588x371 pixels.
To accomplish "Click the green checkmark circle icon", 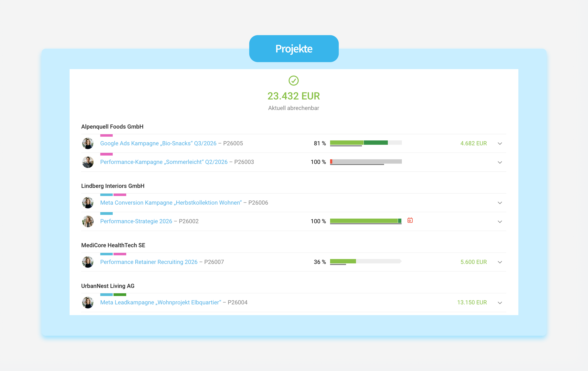I will pyautogui.click(x=293, y=81).
